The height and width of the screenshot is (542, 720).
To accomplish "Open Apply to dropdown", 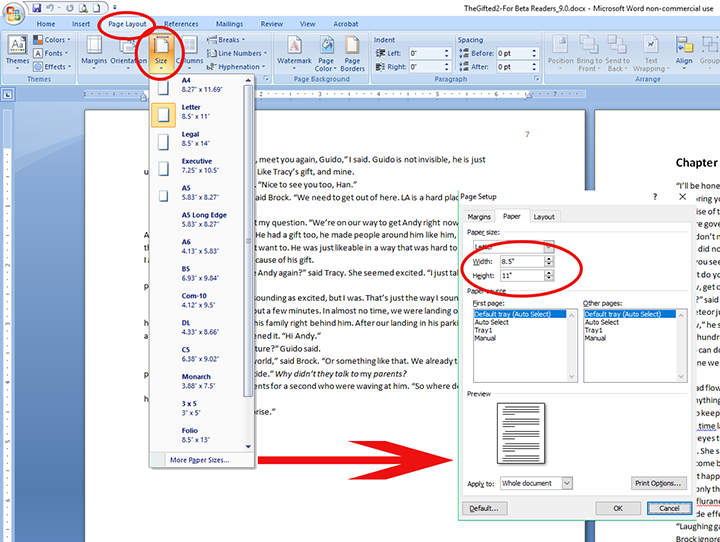I will [x=567, y=483].
